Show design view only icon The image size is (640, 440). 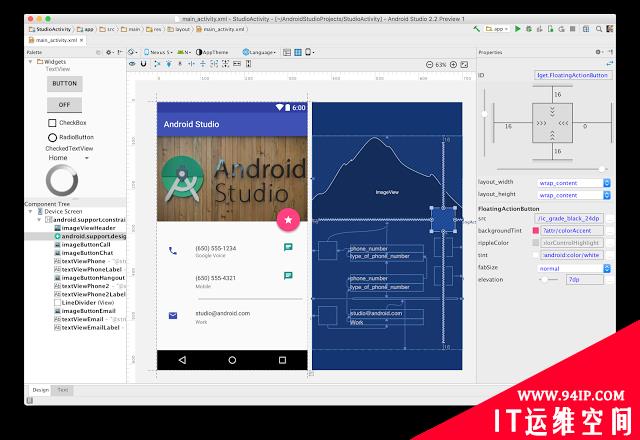287,52
